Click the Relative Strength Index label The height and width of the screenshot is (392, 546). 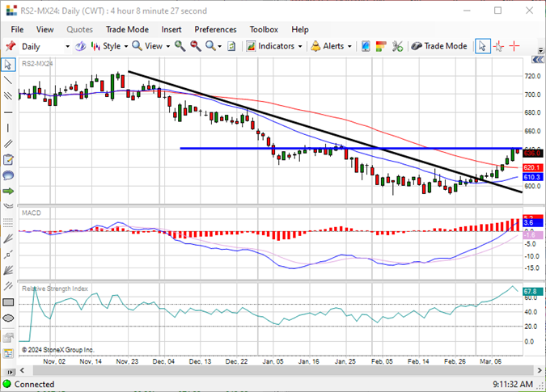tap(55, 289)
